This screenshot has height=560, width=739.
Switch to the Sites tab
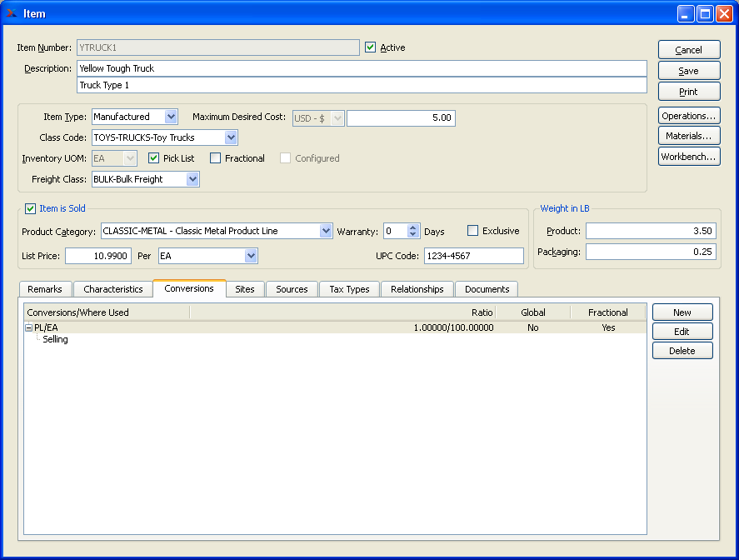[245, 289]
